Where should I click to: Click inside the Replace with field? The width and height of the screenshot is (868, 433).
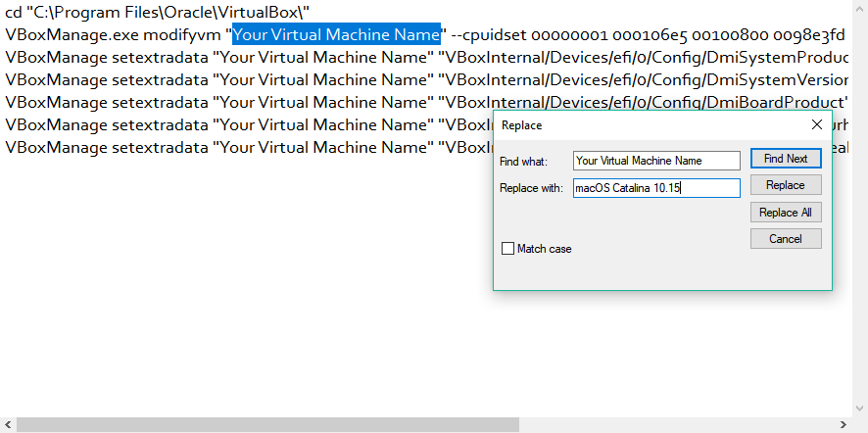[x=656, y=188]
